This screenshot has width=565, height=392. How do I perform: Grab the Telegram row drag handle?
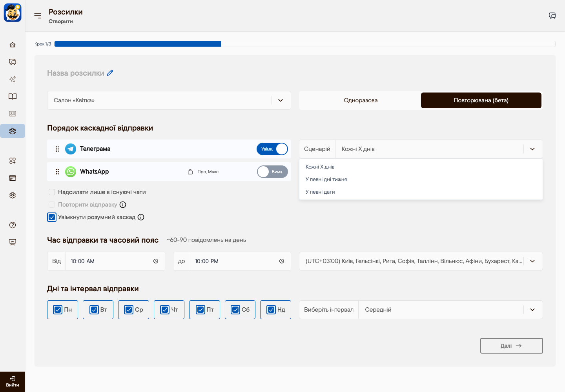(57, 149)
